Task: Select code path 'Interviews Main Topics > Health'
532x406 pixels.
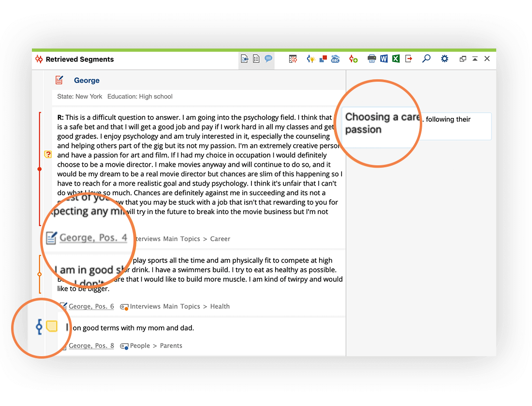Action: (180, 306)
